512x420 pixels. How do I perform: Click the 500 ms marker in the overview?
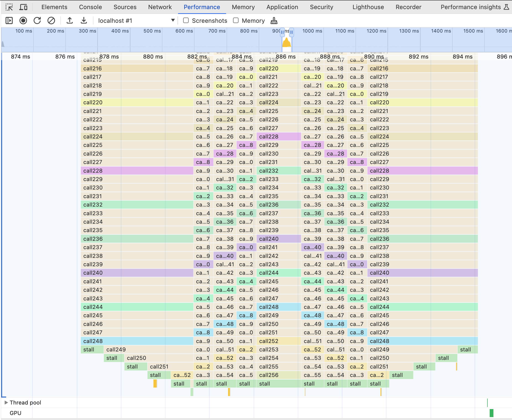[152, 31]
